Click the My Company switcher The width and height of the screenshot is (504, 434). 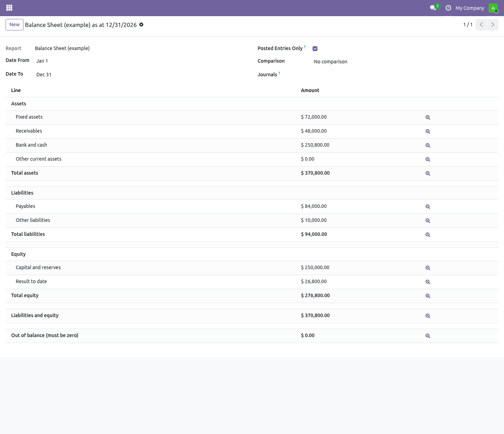(470, 8)
